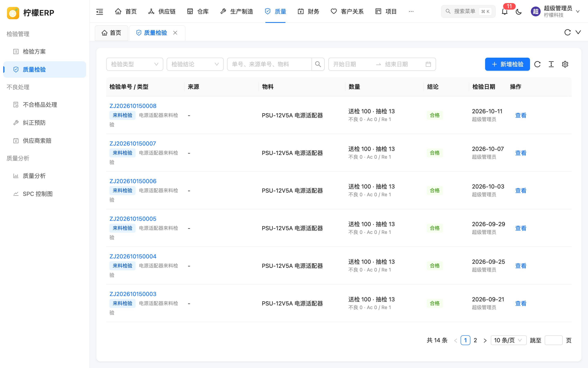The image size is (588, 368).
Task: Click 查看 for ZJ202610150005
Action: point(521,228)
